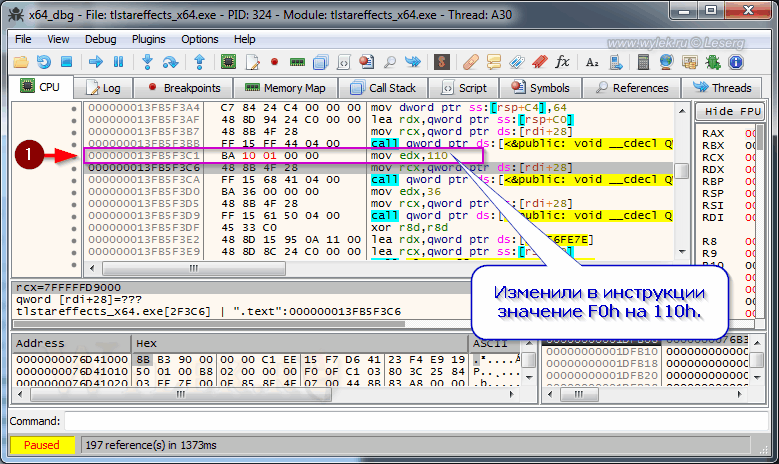Image resolution: width=779 pixels, height=464 pixels.
Task: Open the Help menu
Action: [244, 39]
